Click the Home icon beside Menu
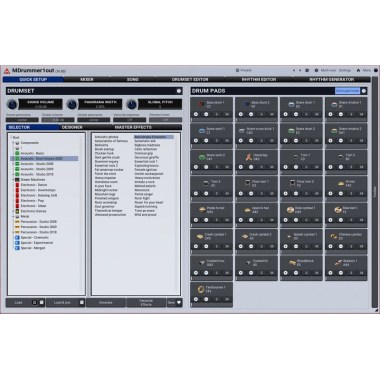This screenshot has width=380, height=380. click(358, 70)
